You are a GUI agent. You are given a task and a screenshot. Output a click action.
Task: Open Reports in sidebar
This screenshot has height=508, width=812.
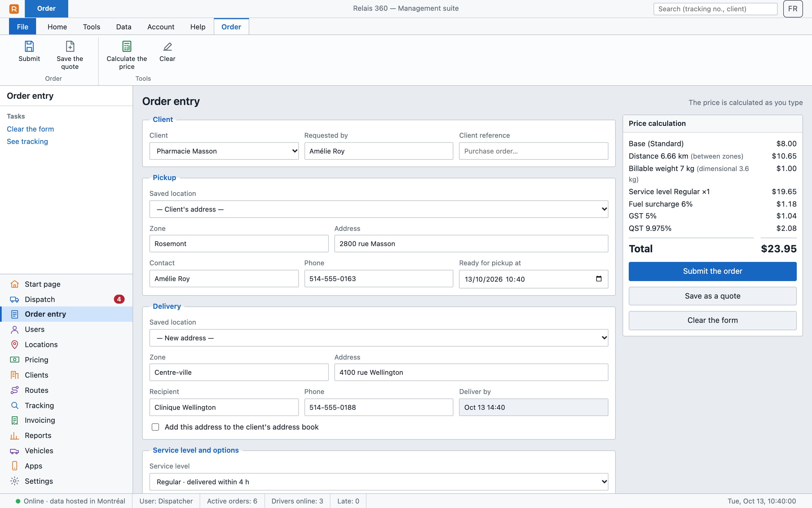(67, 435)
